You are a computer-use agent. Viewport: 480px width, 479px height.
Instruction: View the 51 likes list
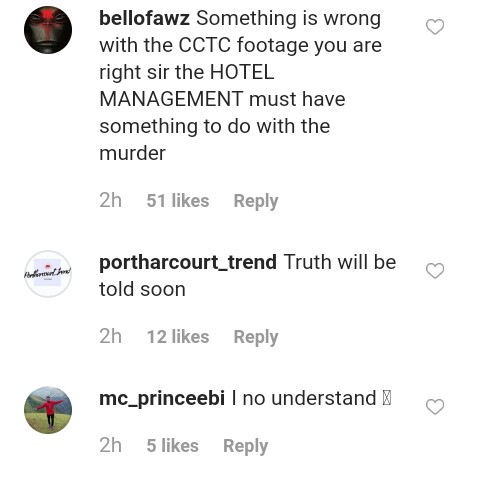pyautogui.click(x=178, y=201)
